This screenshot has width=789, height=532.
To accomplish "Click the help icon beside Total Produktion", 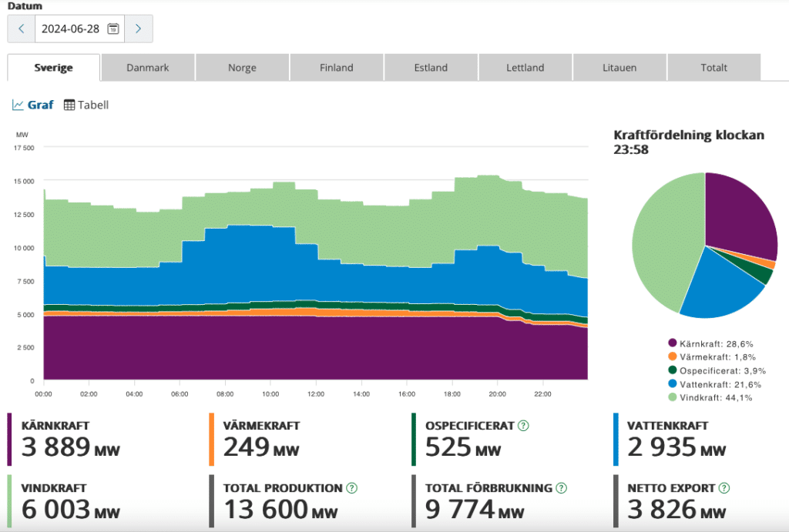I will [352, 488].
